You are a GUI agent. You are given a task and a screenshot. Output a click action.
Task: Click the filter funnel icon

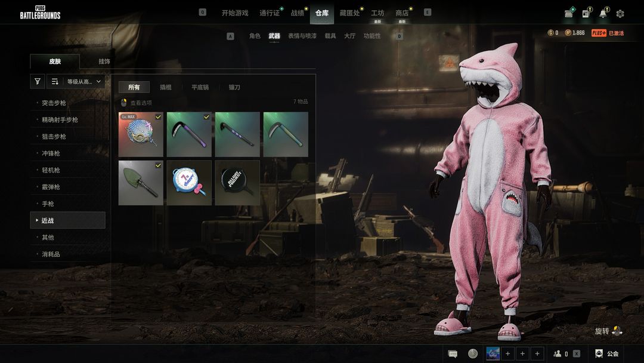38,82
